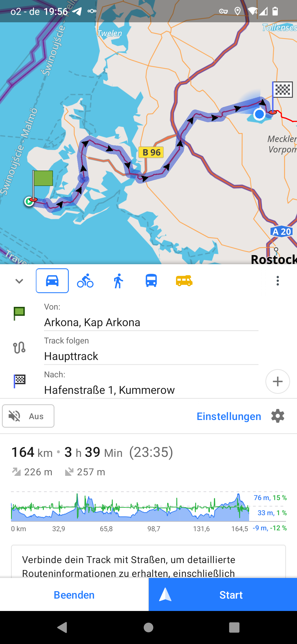297x644 pixels.
Task: Tap the checkered destination flag on map
Action: pos(282,90)
